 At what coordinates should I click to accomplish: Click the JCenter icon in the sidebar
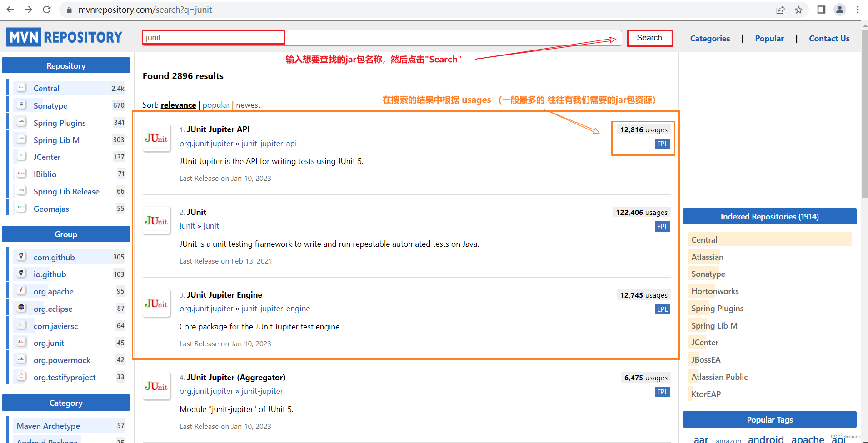coord(21,156)
